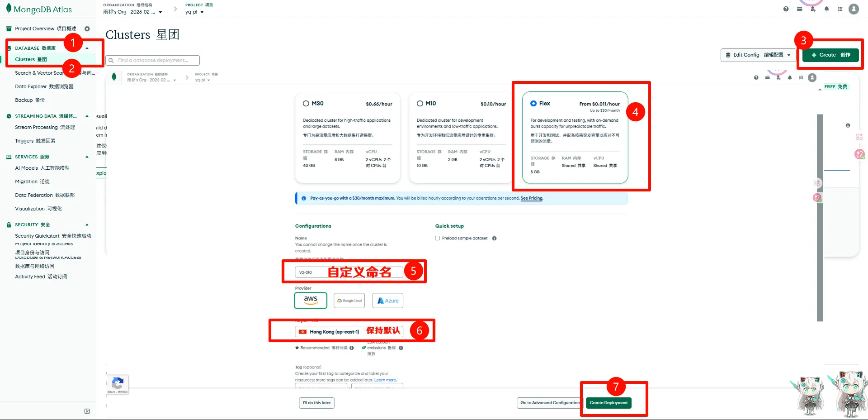The height and width of the screenshot is (420, 868).
Task: Click Go to Advanced Configuration
Action: (550, 403)
